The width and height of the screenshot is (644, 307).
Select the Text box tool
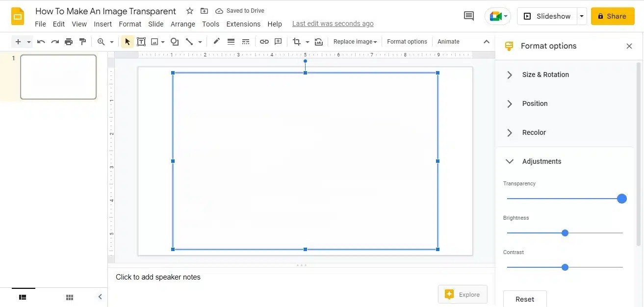pos(141,41)
